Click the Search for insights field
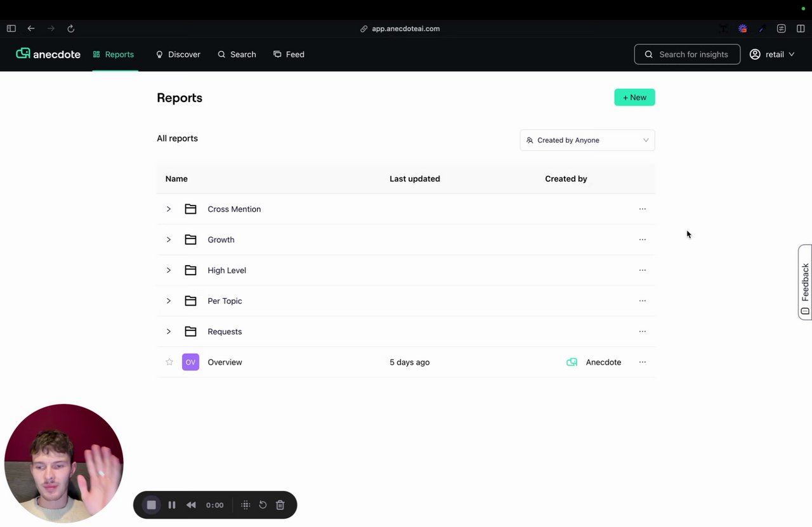Viewport: 812px width, 527px height. pyautogui.click(x=687, y=55)
